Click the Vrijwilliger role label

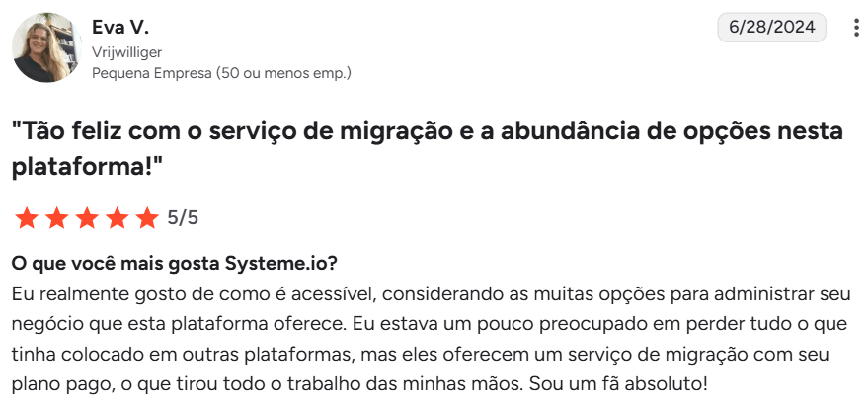click(126, 51)
